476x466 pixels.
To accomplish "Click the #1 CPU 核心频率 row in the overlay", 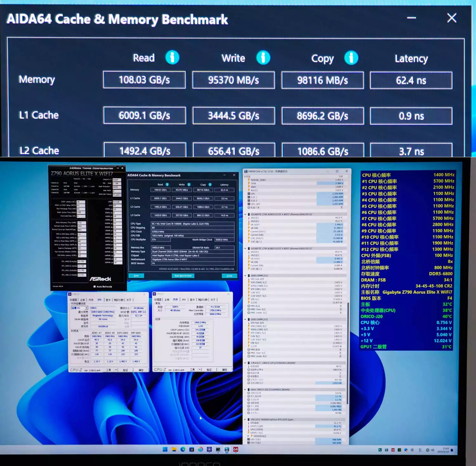I will click(x=408, y=181).
